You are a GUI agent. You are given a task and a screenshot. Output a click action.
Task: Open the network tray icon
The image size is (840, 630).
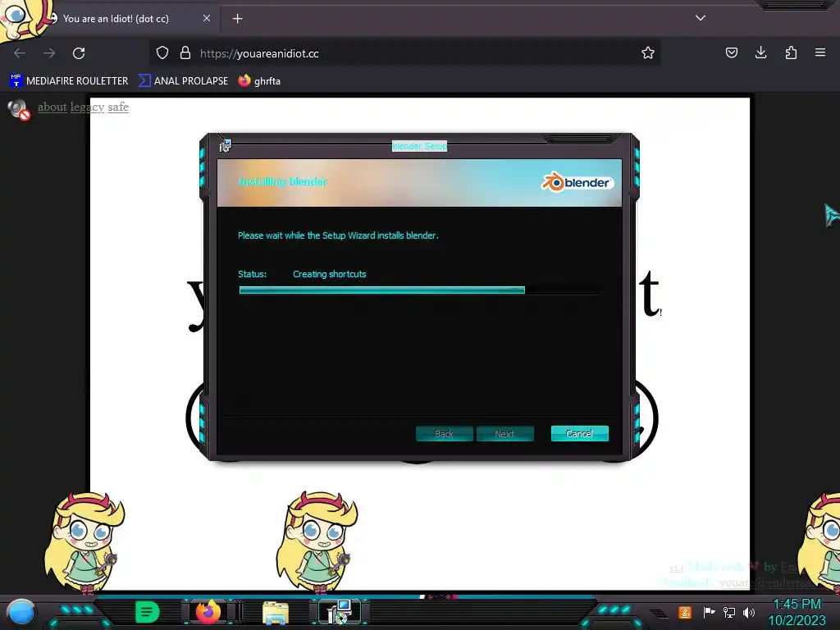click(729, 612)
